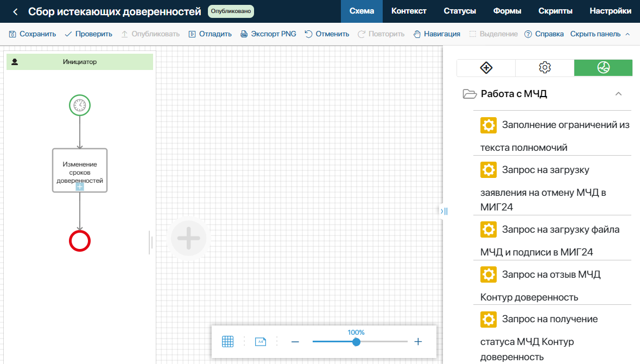Select the green integrations tab in side panel

coord(603,68)
